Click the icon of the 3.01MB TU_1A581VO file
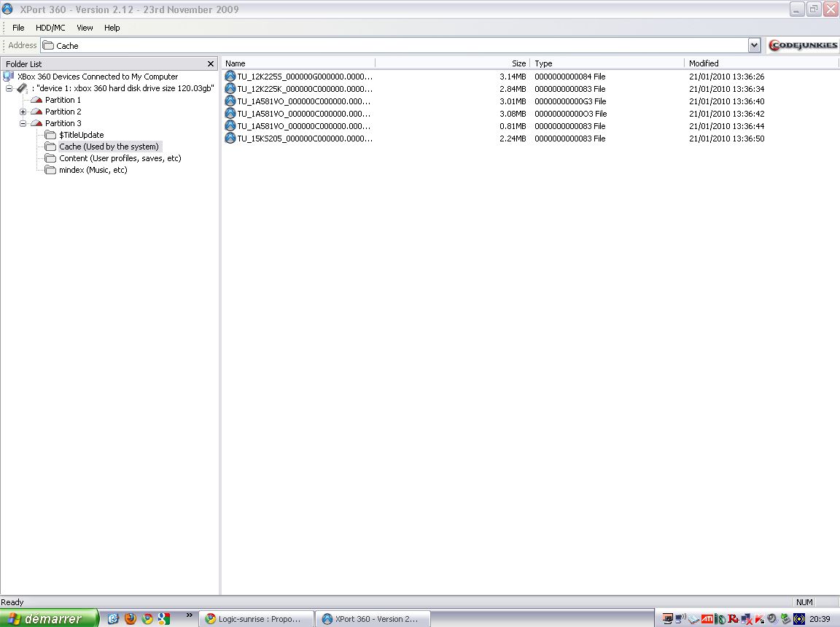Image resolution: width=840 pixels, height=627 pixels. click(x=230, y=101)
